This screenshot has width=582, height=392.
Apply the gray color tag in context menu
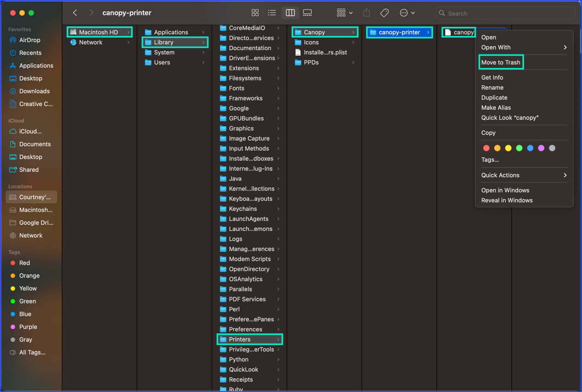coord(552,148)
